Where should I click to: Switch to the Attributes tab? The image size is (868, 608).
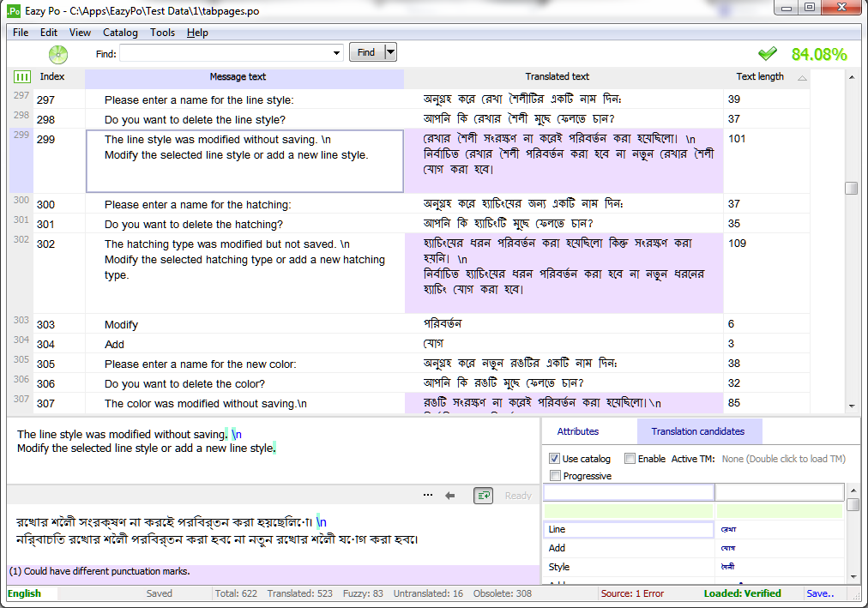pos(578,431)
